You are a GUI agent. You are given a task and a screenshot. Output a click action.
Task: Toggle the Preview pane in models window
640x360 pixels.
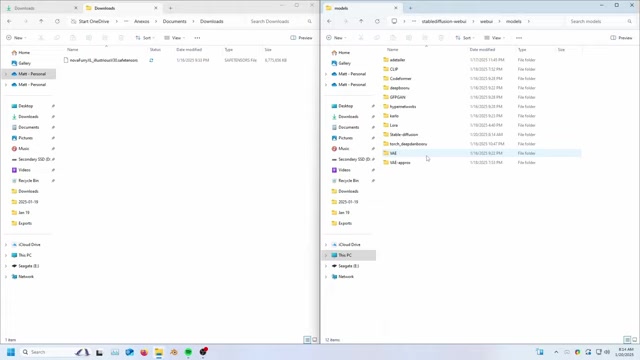621,38
